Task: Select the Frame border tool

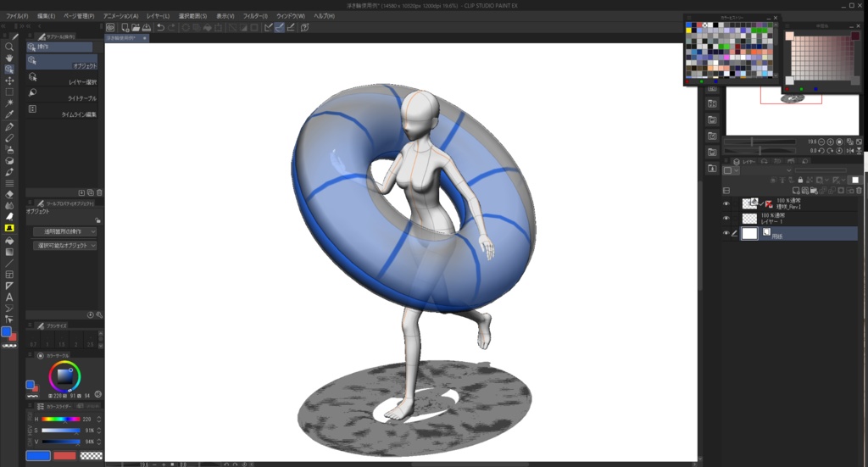Action: click(x=9, y=275)
